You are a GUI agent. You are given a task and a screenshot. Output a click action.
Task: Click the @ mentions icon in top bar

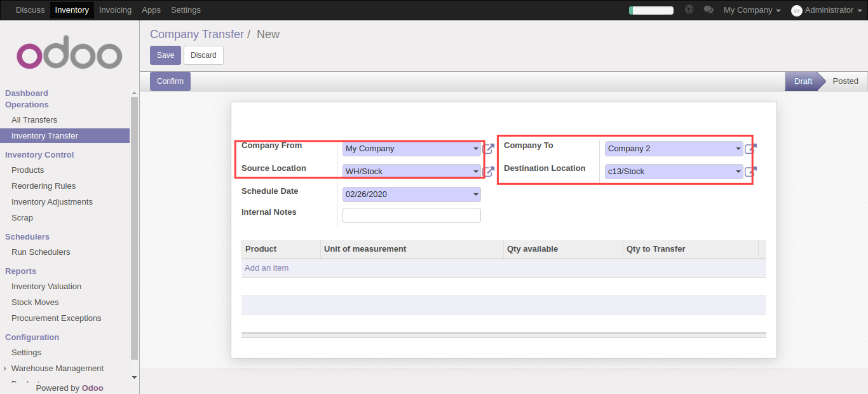(x=689, y=10)
